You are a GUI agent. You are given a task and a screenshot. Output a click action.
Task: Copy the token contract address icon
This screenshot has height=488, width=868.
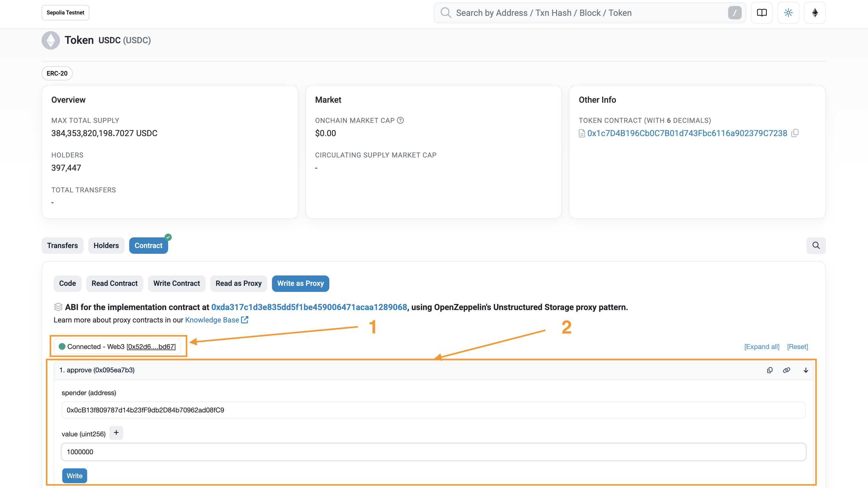[x=795, y=133]
